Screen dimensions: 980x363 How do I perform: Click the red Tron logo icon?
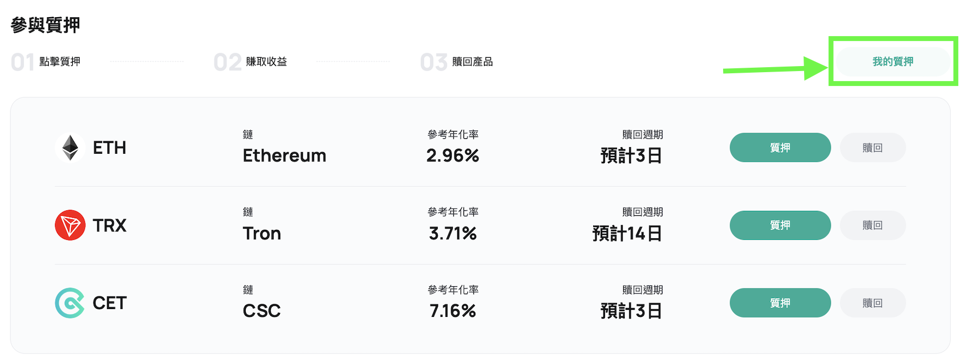click(70, 225)
